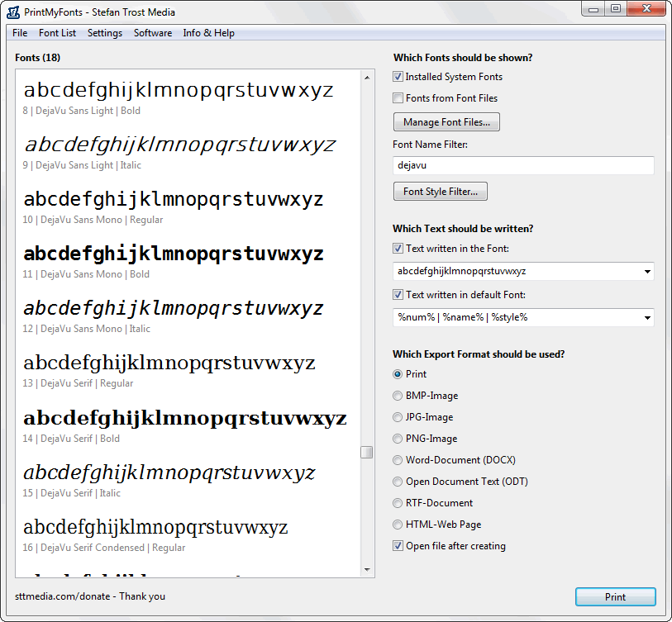
Task: Click the font list scroll up arrow
Action: click(x=367, y=78)
